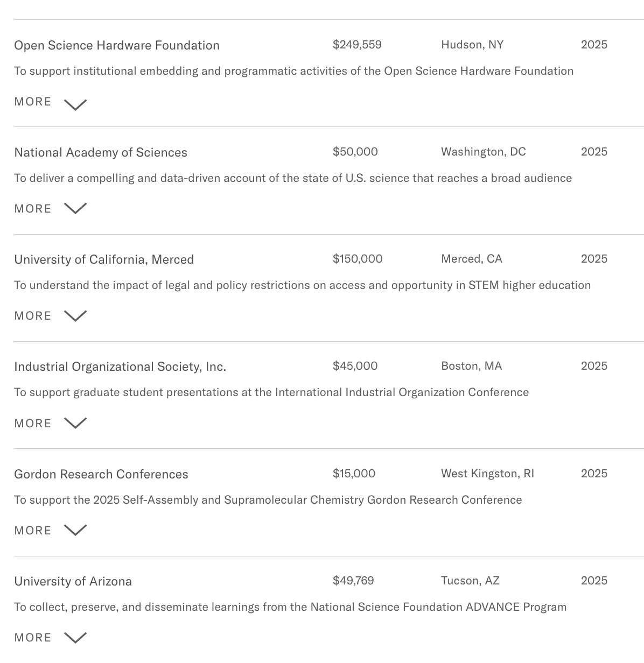The height and width of the screenshot is (663, 644).
Task: Open the University of Arizona title
Action: 73,581
